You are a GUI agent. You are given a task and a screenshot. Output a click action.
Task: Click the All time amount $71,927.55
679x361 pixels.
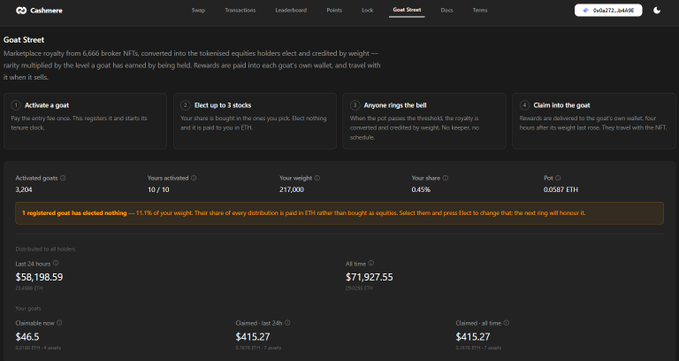(x=369, y=277)
